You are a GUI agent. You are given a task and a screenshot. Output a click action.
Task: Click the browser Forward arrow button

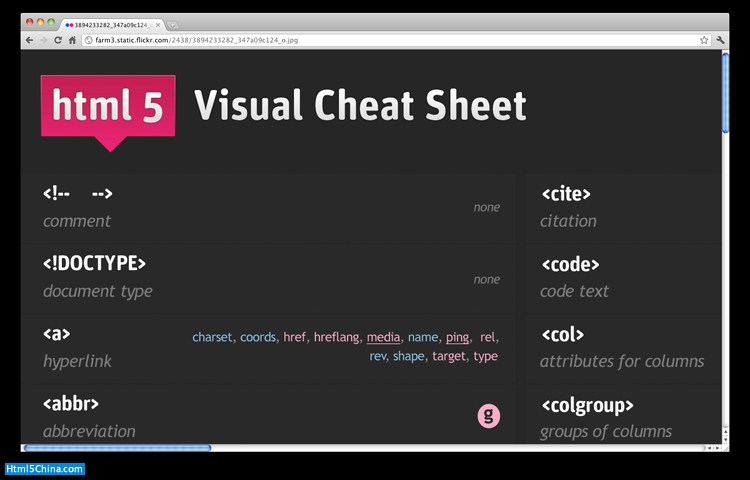tap(43, 40)
